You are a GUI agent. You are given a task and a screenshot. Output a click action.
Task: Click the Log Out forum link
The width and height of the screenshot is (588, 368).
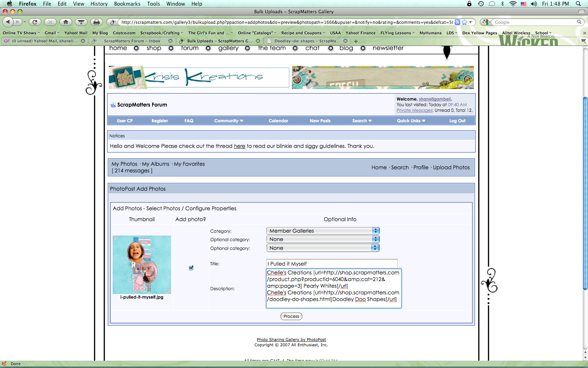click(x=457, y=121)
